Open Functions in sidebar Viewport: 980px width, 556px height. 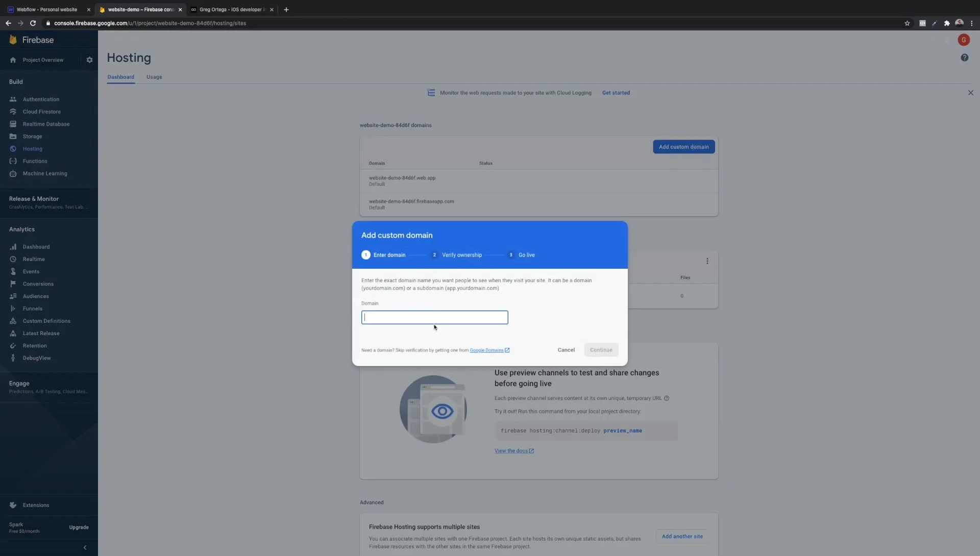pos(35,161)
